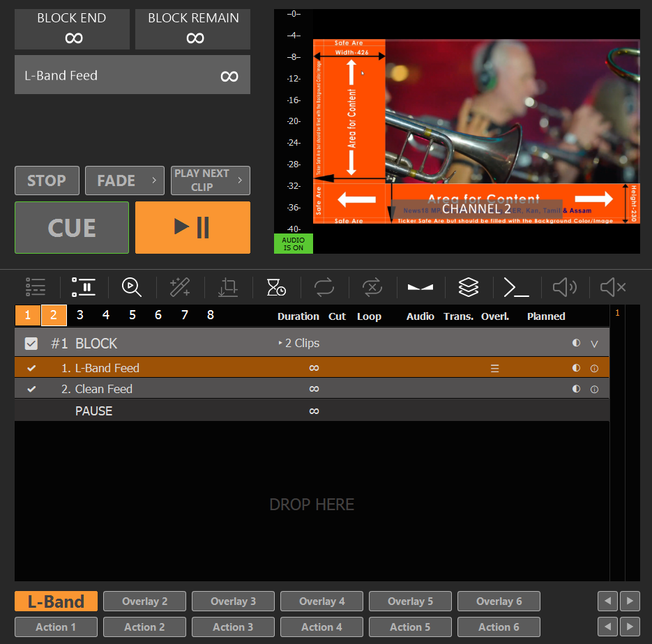652x644 pixels.
Task: Click the CHANNEL 2 preview video
Action: coord(476,131)
